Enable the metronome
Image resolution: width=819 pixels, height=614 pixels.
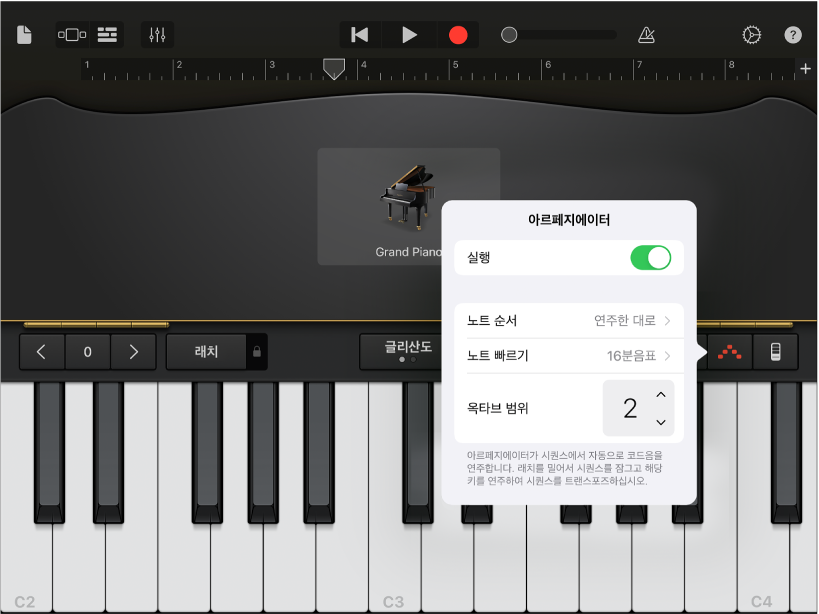tap(645, 33)
